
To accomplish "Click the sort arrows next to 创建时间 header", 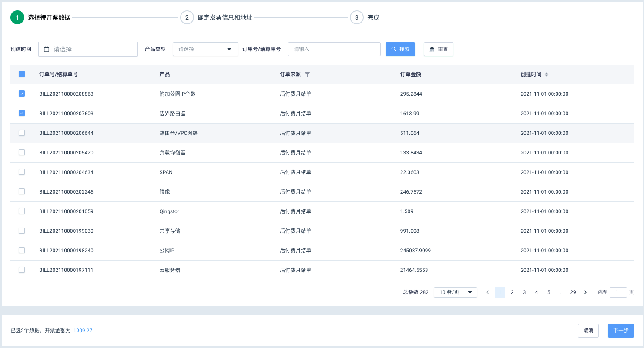I will tap(547, 74).
